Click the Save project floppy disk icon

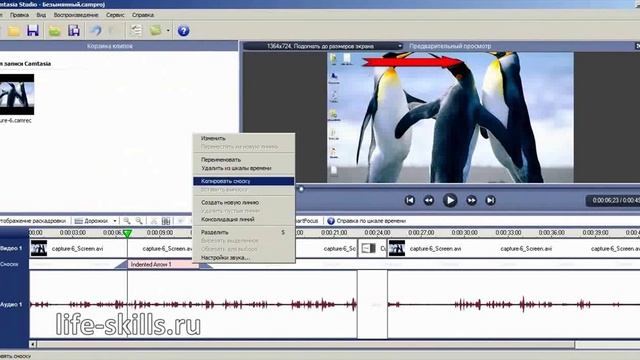[x=33, y=31]
